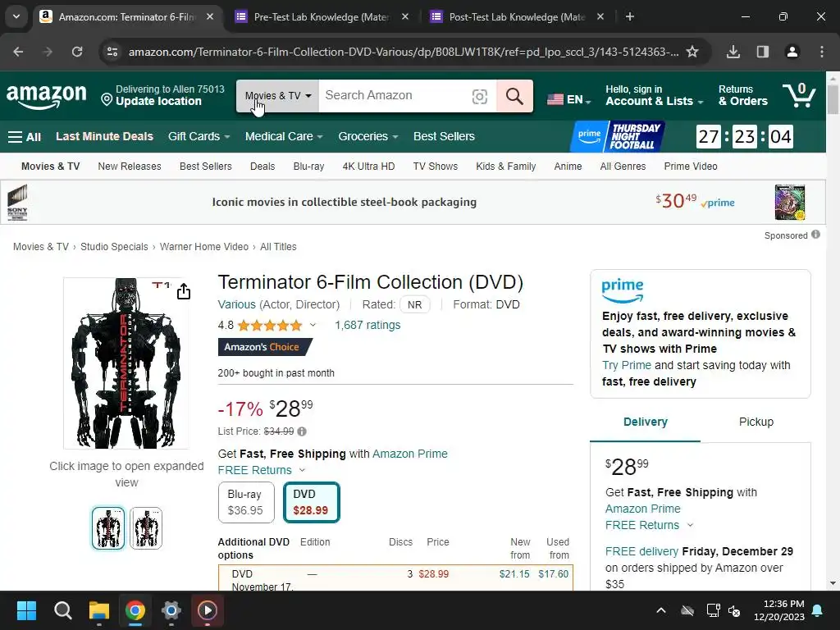This screenshot has width=840, height=630.
Task: Select Blu-ray format option $36.95
Action: pos(246,503)
